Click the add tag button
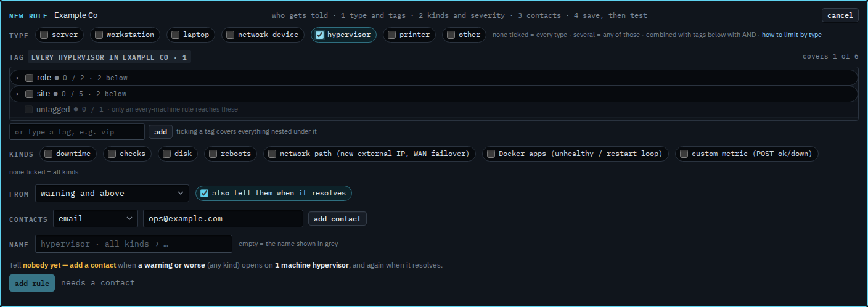 (x=160, y=131)
